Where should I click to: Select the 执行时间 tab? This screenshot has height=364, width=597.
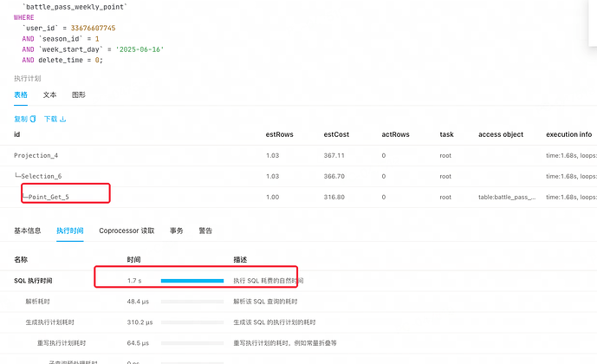(x=70, y=231)
